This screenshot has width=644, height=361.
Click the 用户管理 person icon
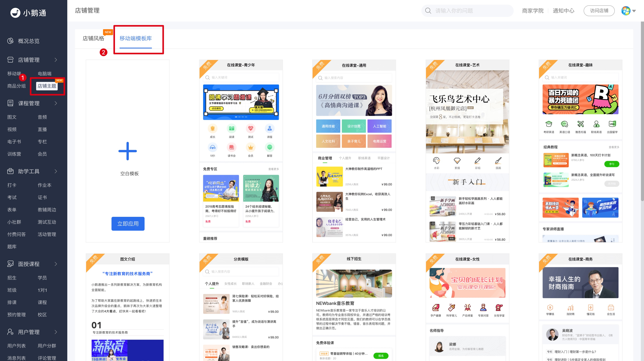tap(10, 332)
